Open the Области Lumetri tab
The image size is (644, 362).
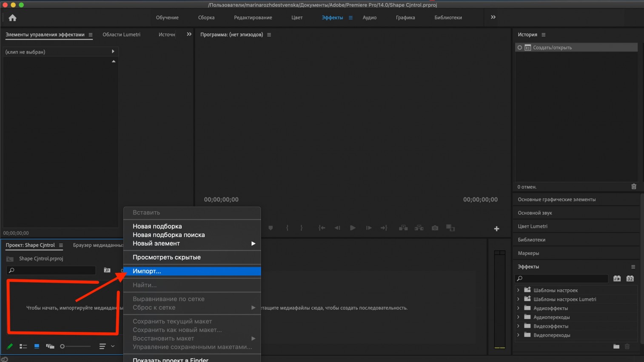pos(121,35)
